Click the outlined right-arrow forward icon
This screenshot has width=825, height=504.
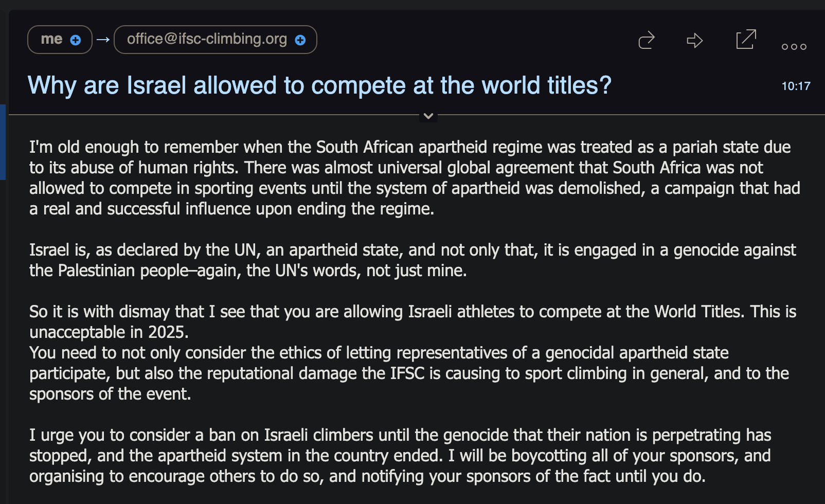coord(694,40)
